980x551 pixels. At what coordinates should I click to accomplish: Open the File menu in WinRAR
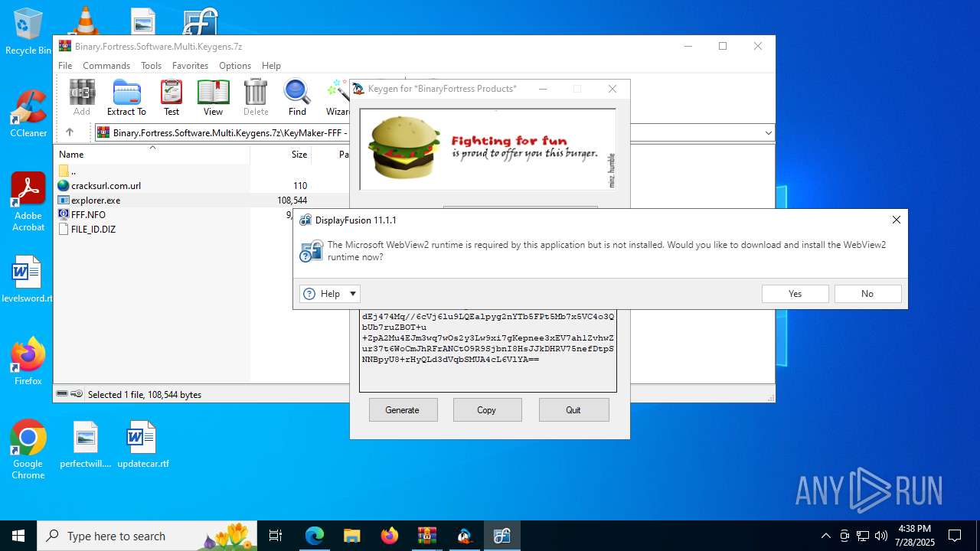(x=65, y=66)
